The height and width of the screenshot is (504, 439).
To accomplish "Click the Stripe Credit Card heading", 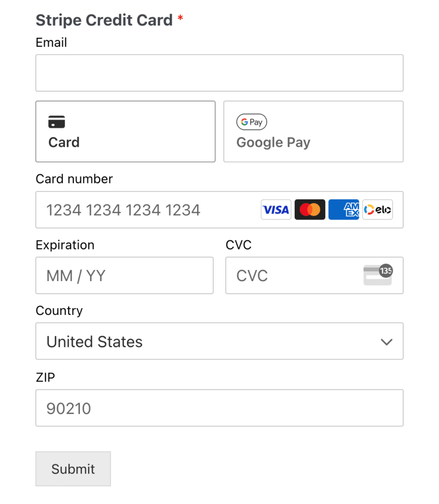I will tap(103, 20).
